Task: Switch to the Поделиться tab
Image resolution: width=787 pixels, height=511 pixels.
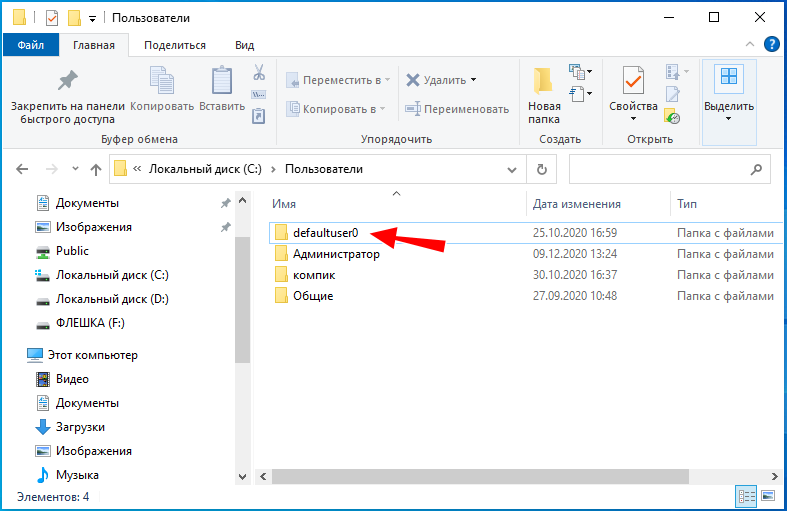Action: click(x=175, y=45)
